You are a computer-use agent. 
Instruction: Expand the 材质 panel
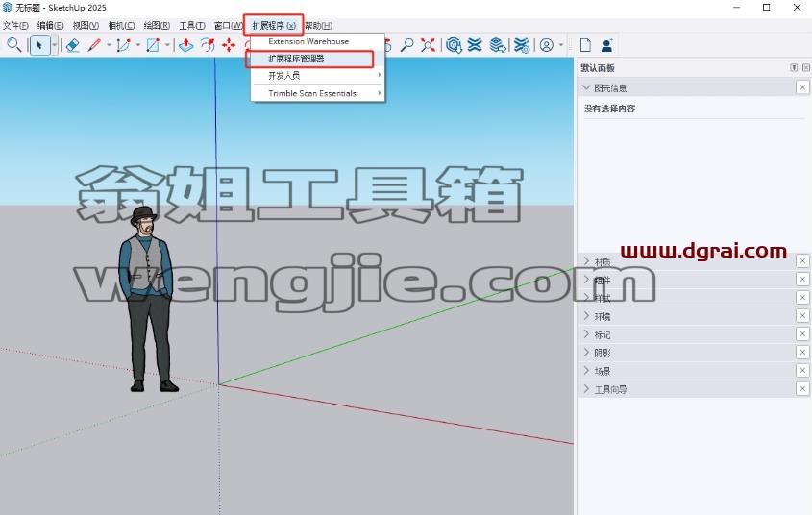click(586, 261)
